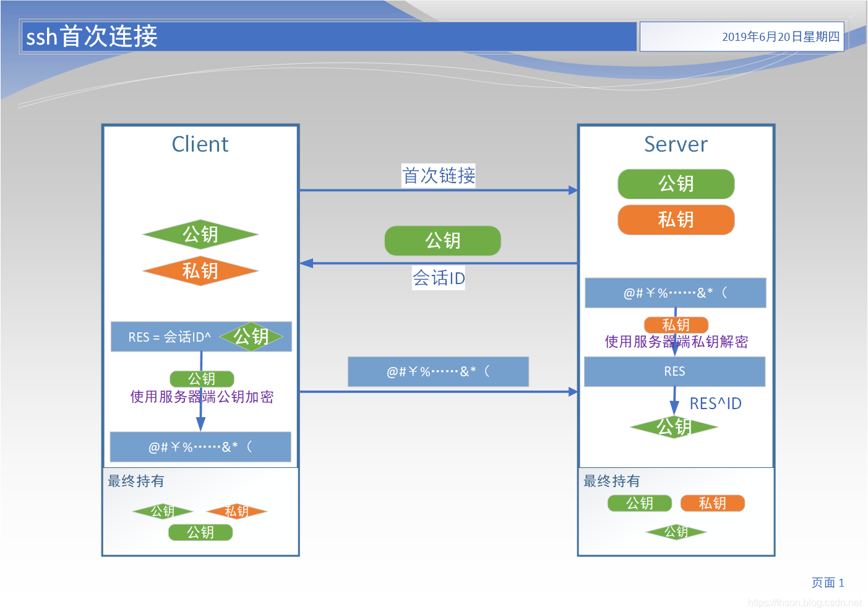Click the small orange 私钥 pill under the Server cipher box
The image size is (868, 614).
pos(676,325)
